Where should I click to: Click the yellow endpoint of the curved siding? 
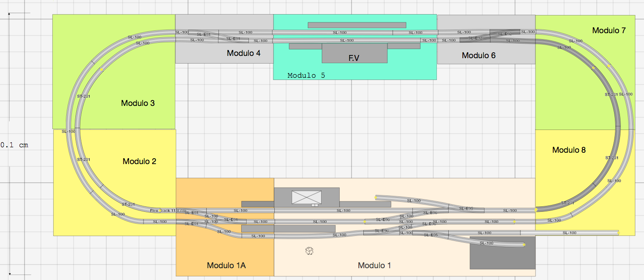coord(376,197)
